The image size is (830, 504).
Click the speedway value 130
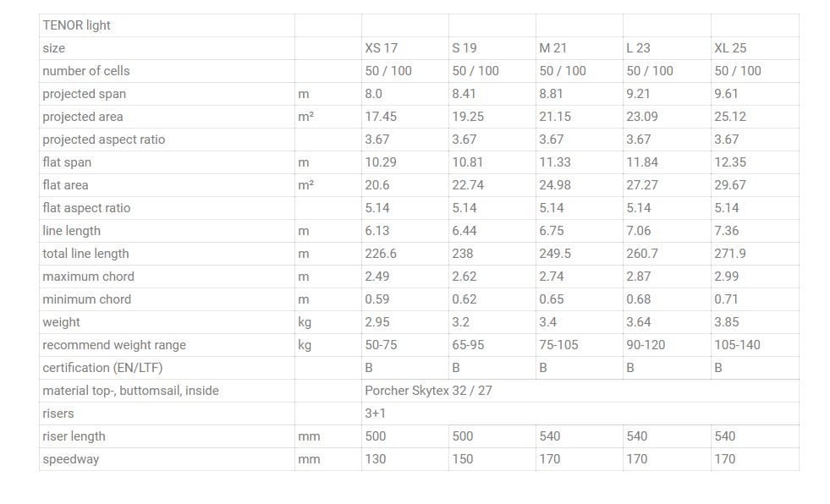[x=376, y=459]
